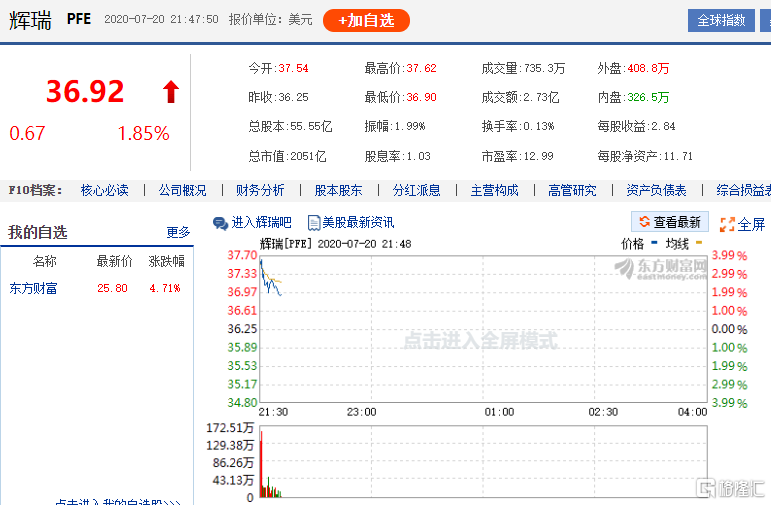Viewport: 771px width, 505px height.
Task: Click the 进入辉瑞吧 link text
Action: coord(261,223)
